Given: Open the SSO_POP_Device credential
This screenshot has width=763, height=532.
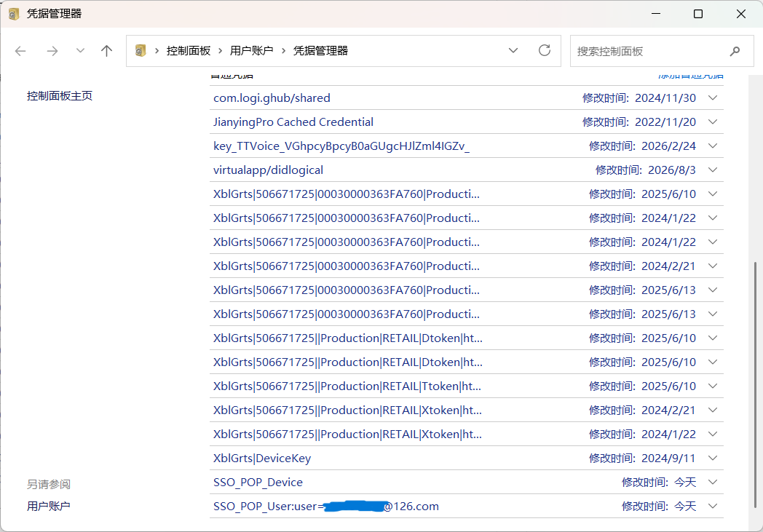Looking at the screenshot, I should (258, 483).
